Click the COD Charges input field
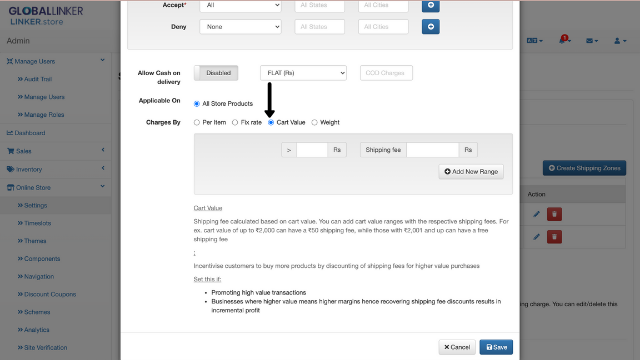The image size is (640, 360). click(386, 73)
